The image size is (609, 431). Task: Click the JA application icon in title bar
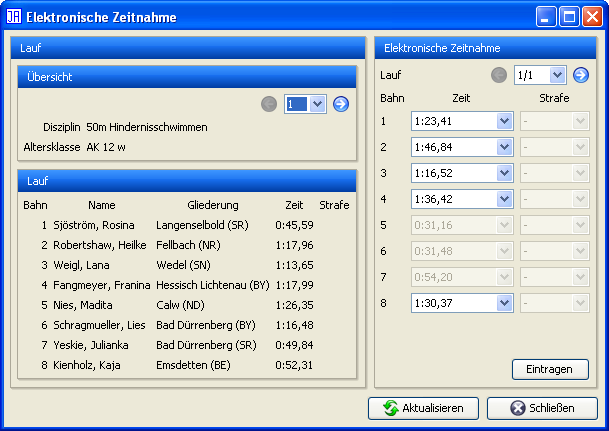point(14,17)
